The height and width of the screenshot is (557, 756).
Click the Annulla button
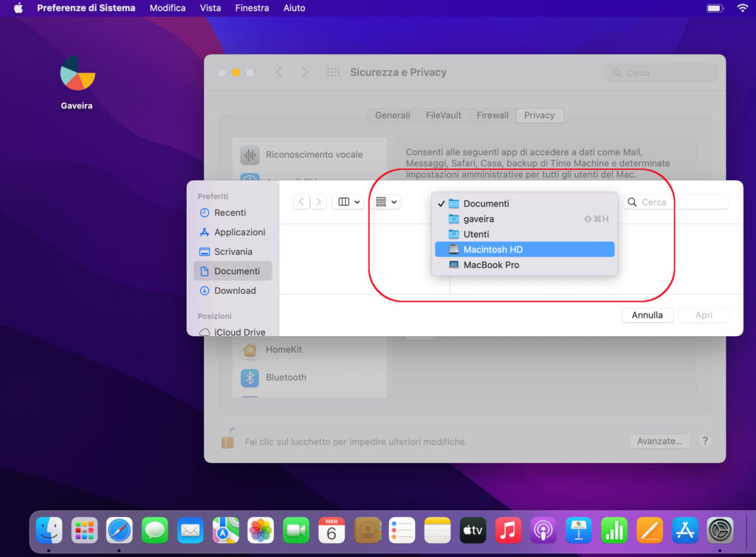pyautogui.click(x=647, y=315)
